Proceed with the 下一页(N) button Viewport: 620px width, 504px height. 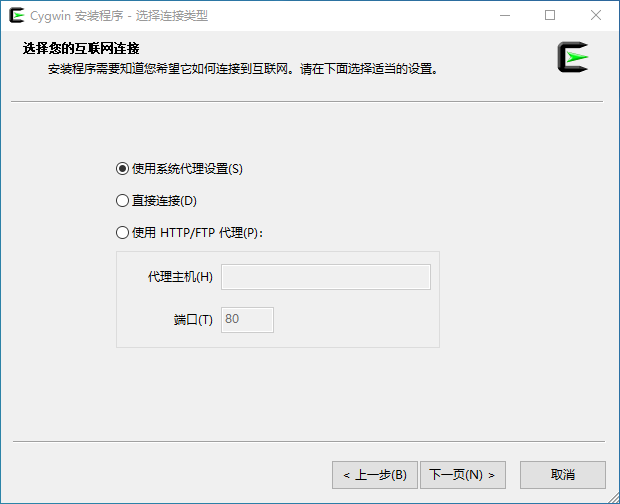click(x=462, y=474)
